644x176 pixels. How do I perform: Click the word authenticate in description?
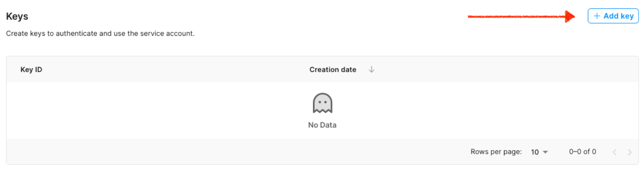coord(77,33)
